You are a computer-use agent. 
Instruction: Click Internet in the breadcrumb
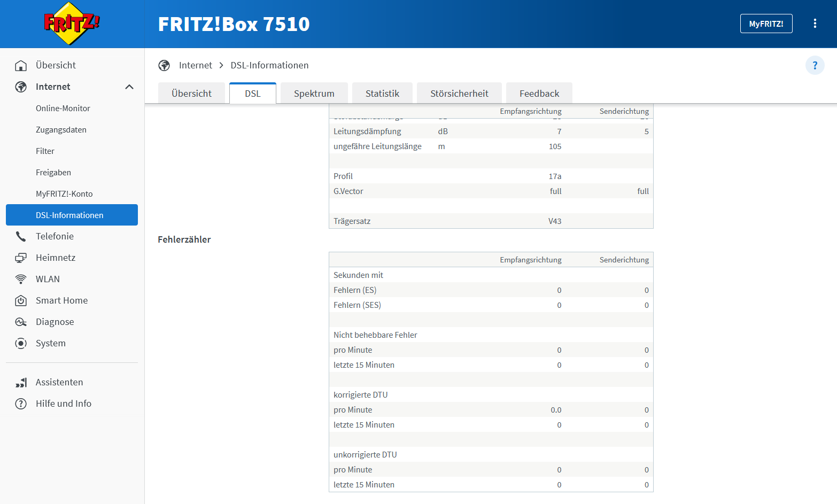tap(195, 65)
